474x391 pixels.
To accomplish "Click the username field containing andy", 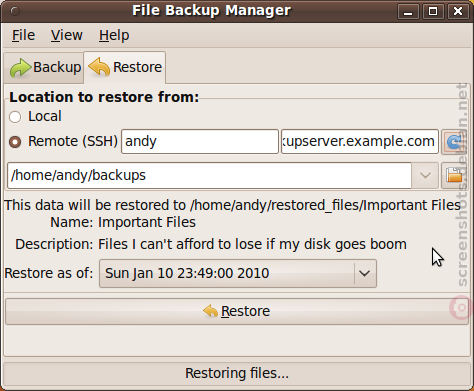I will coord(200,142).
